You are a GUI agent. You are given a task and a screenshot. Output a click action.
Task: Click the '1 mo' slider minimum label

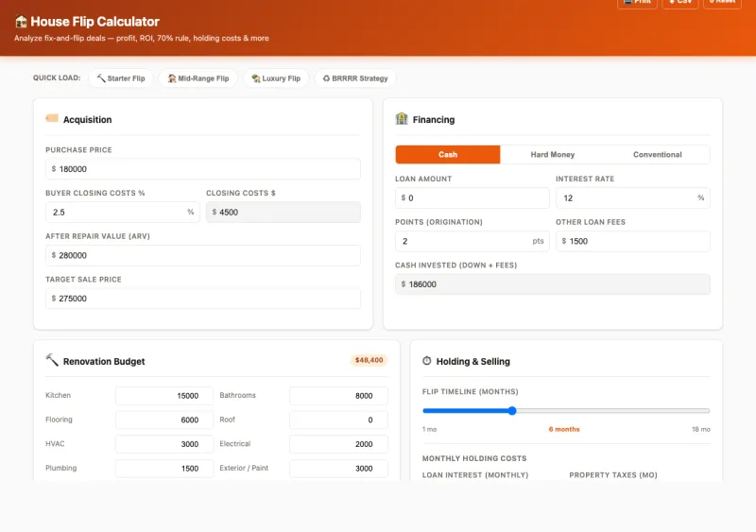(429, 429)
